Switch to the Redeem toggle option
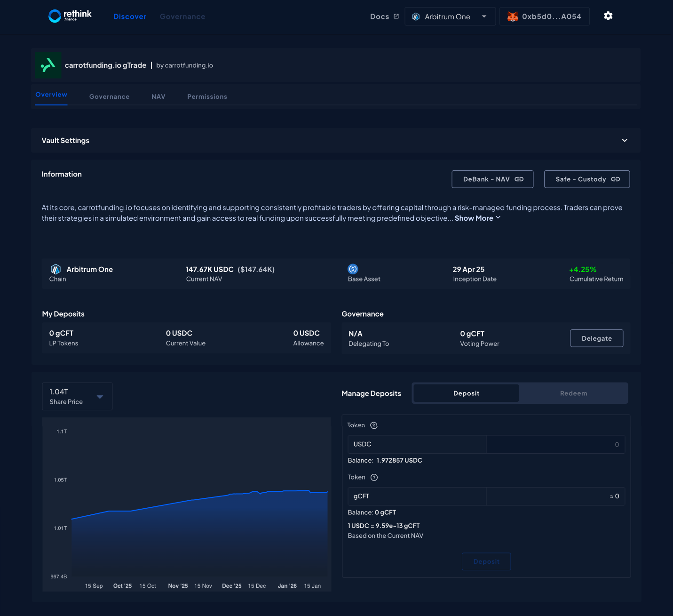 pos(573,393)
